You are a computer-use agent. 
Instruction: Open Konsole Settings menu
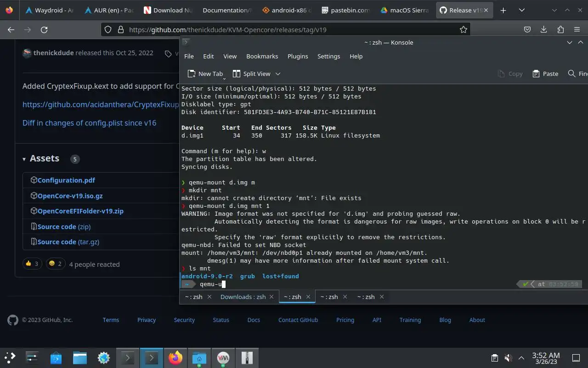[329, 56]
